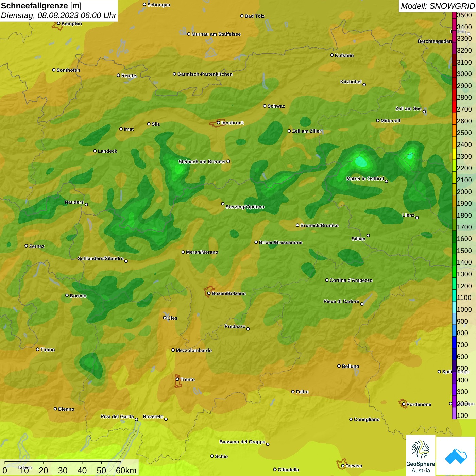Click the Pieve di Cadore label
The width and height of the screenshot is (476, 476).
coord(341,301)
